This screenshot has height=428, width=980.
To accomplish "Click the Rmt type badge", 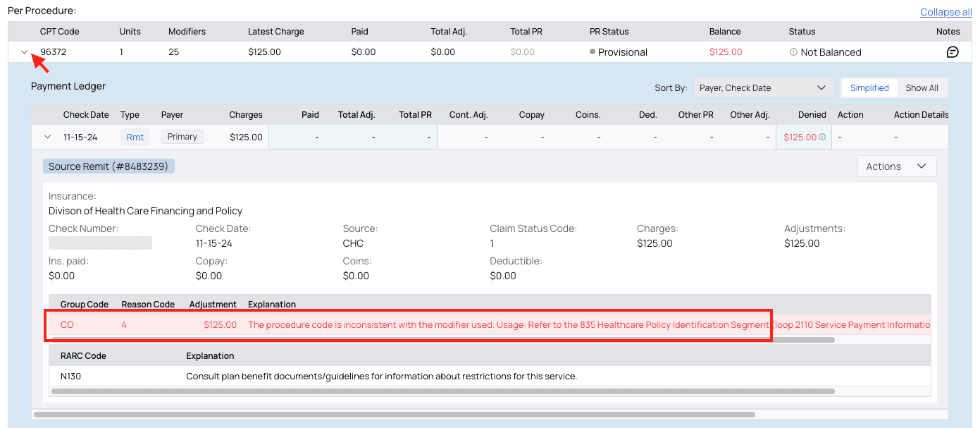I will pos(135,137).
